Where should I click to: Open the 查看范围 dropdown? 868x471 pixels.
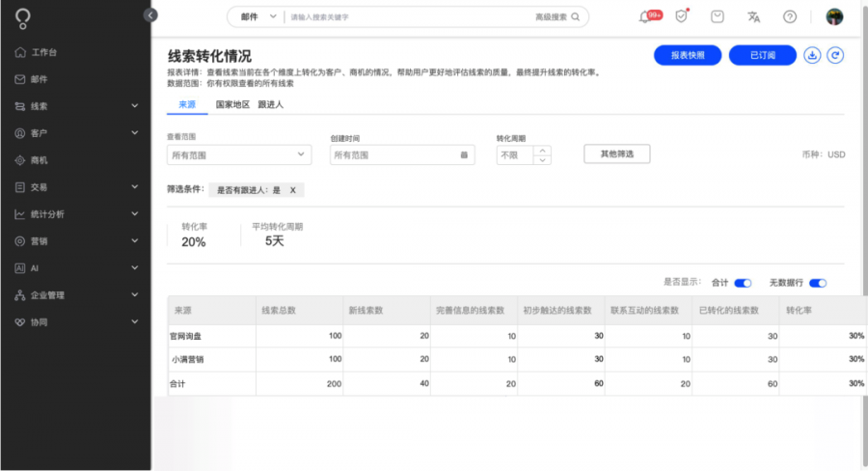coord(239,155)
